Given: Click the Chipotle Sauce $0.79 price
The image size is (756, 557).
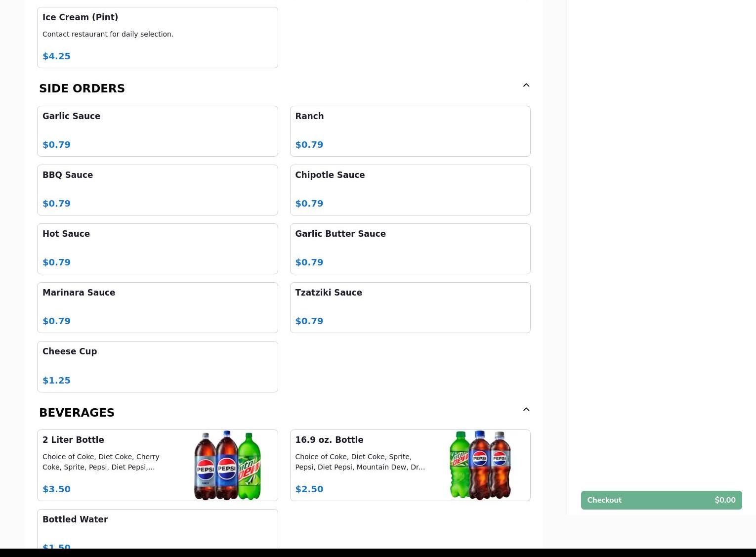Looking at the screenshot, I should [x=309, y=204].
